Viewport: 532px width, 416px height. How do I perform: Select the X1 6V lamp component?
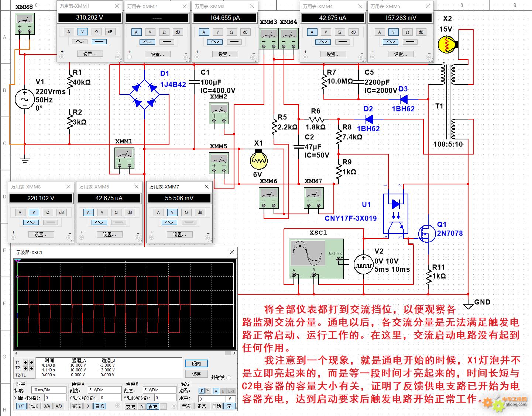[258, 159]
